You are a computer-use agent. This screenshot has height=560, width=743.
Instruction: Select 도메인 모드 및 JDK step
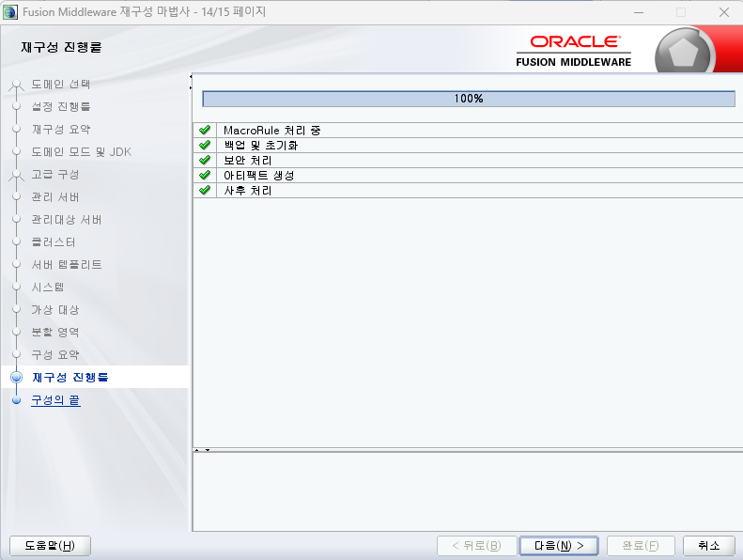click(x=81, y=151)
